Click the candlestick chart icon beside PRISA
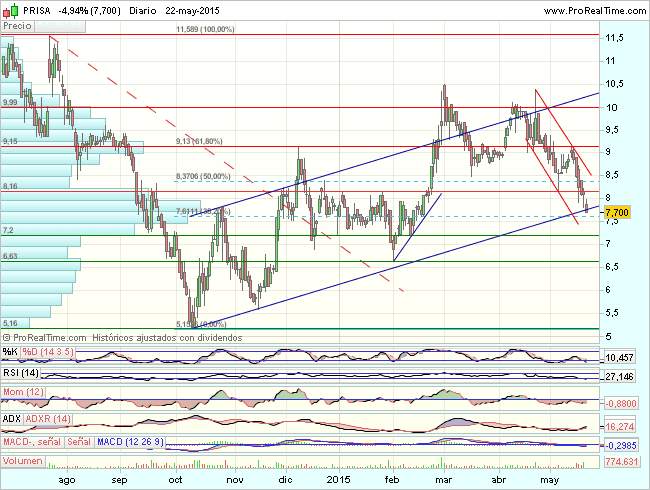 pos(10,10)
